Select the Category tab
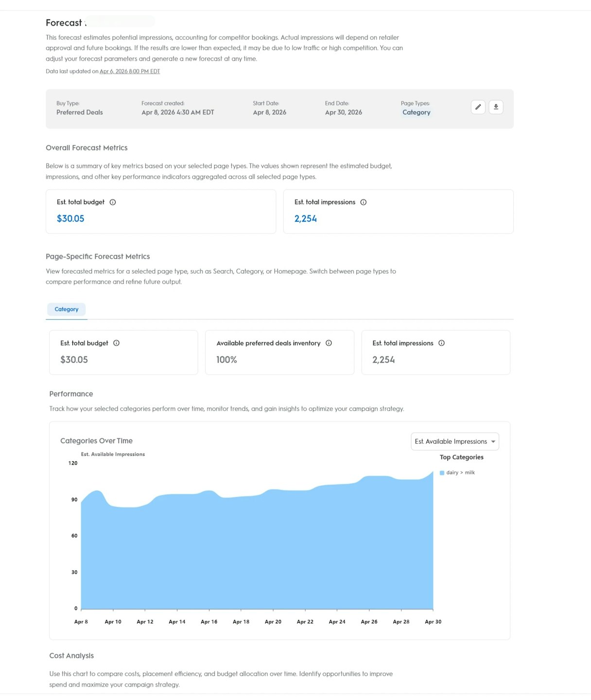591x700 pixels. point(67,309)
